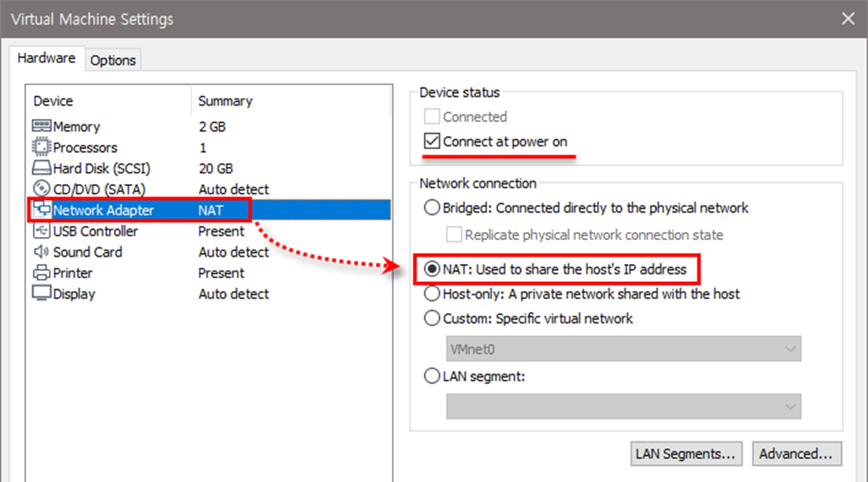Select the Display monitor icon
The image size is (868, 482).
click(x=42, y=294)
